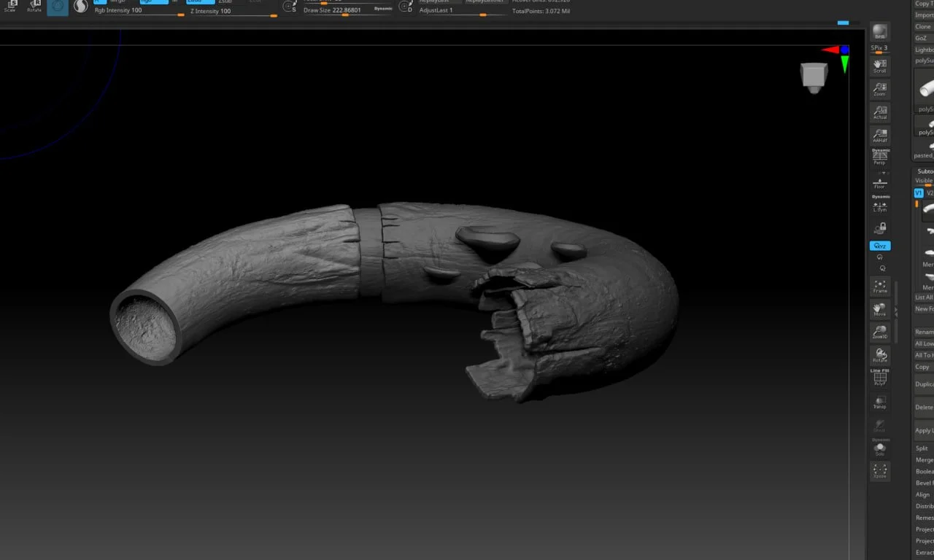The width and height of the screenshot is (934, 560).
Task: Adjust the SPix 3 slider
Action: click(879, 49)
